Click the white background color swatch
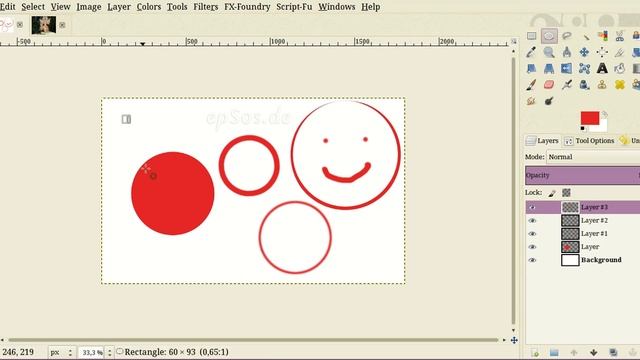640x360 pixels. (x=603, y=127)
